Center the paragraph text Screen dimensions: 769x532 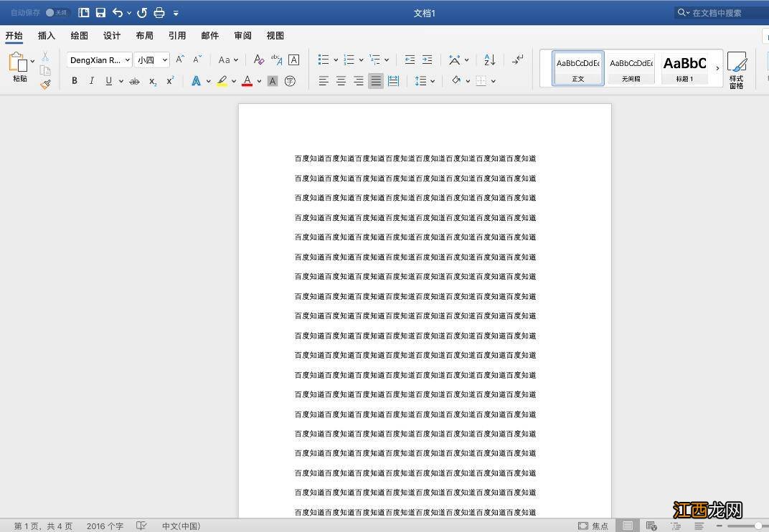click(341, 81)
